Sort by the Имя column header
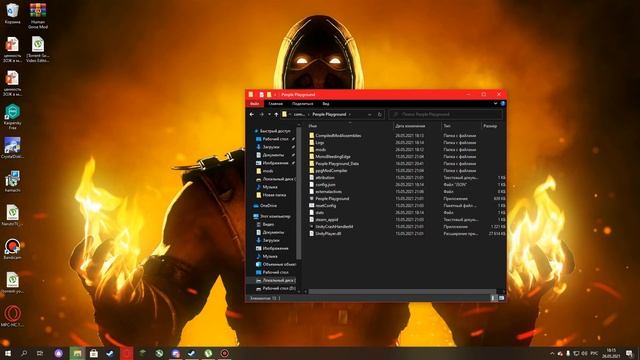This screenshot has height=360, width=640. [313, 126]
